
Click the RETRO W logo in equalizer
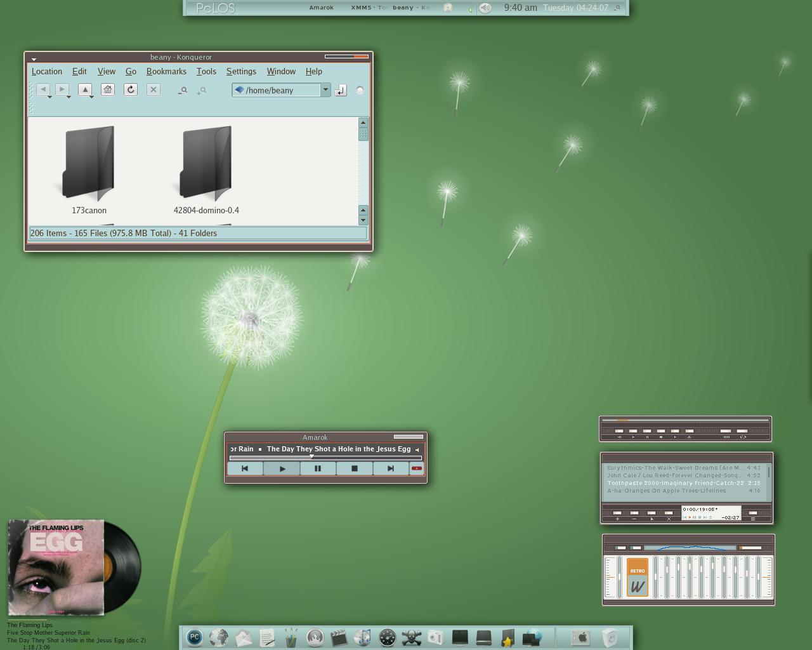click(638, 578)
